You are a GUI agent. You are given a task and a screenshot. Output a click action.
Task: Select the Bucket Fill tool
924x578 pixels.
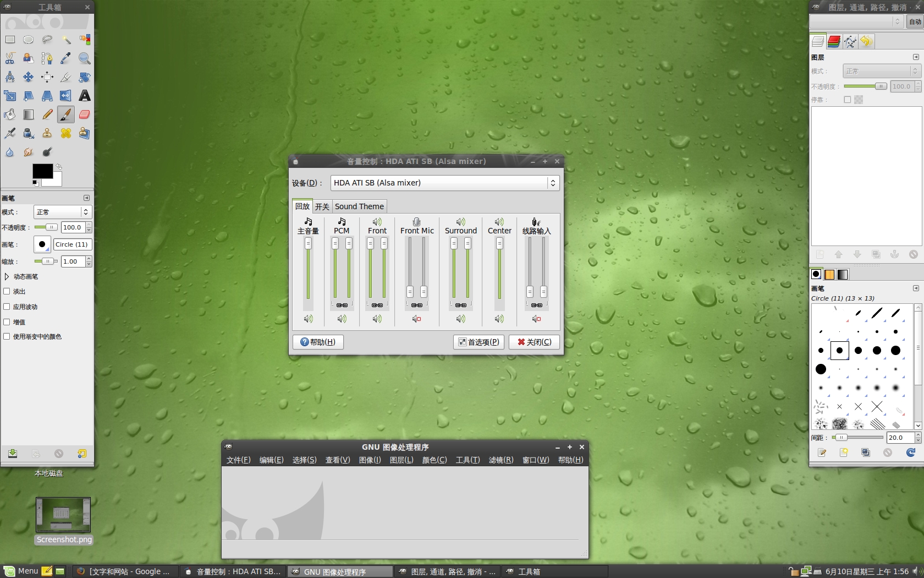coord(10,114)
